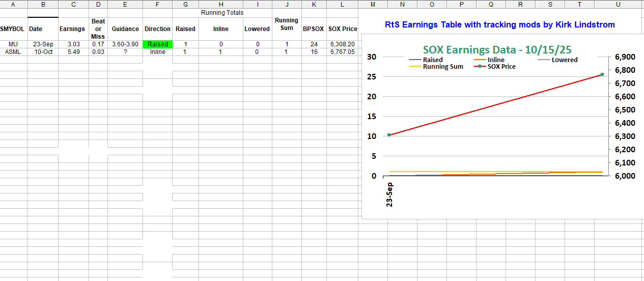Click the Beat or Miss header cell
This screenshot has height=281, width=644.
(98, 29)
